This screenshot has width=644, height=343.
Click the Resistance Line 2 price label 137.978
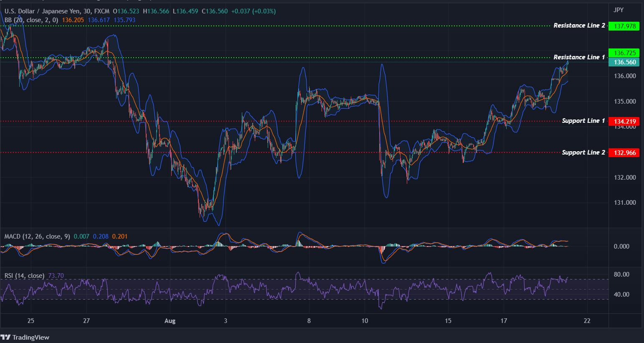click(x=624, y=25)
